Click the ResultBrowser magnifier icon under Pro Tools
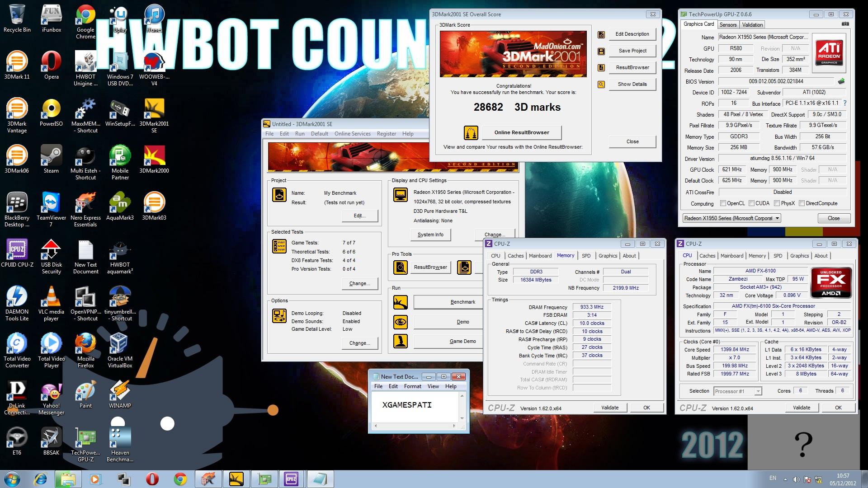This screenshot has width=868, height=488. tap(400, 267)
